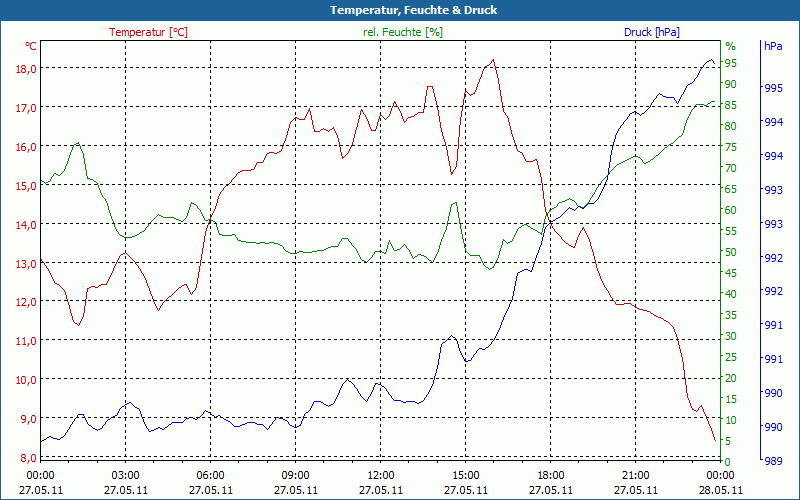
Task: Click the green '70' humidity axis value
Action: [x=731, y=168]
